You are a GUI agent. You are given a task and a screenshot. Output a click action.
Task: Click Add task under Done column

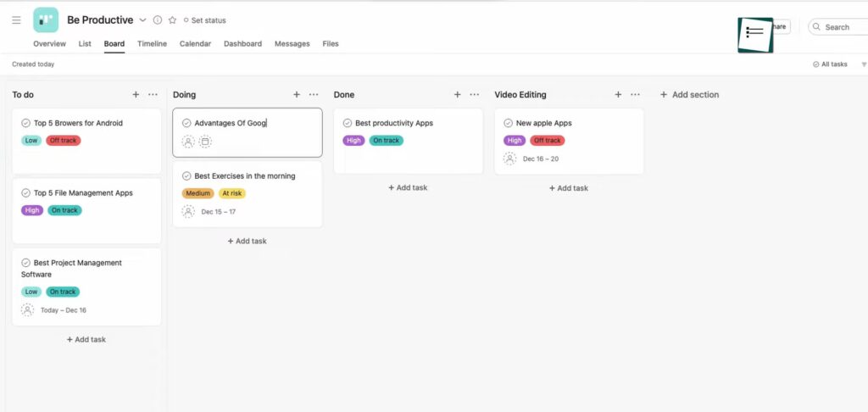point(408,187)
